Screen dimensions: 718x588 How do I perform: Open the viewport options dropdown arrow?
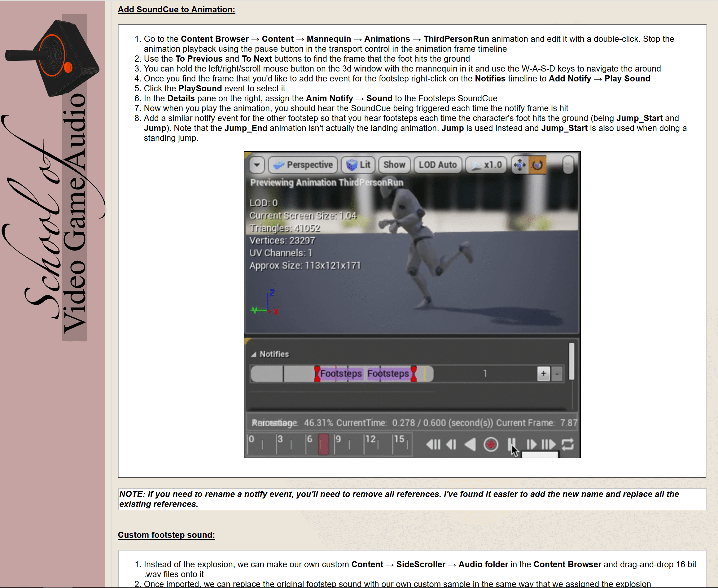[257, 165]
